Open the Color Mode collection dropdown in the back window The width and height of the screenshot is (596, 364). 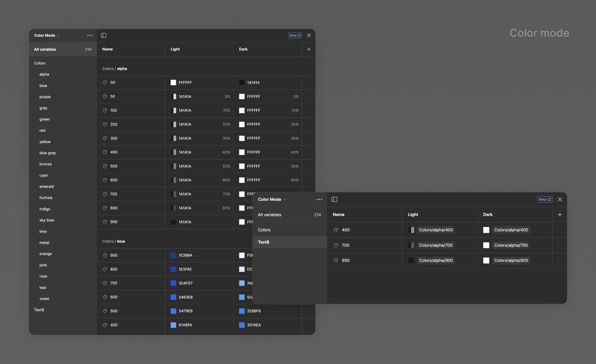click(47, 35)
